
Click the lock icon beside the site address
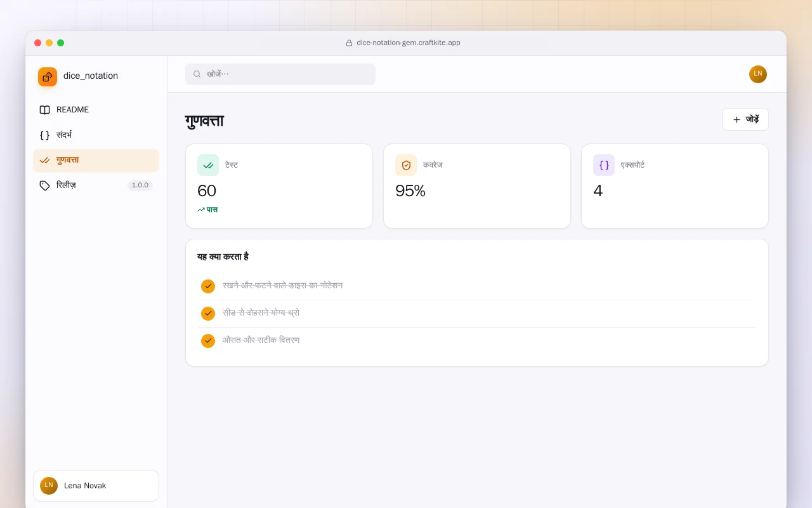pos(349,43)
